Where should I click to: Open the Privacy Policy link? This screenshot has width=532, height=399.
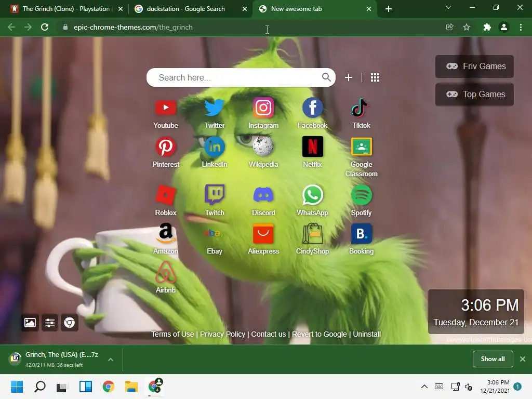(x=222, y=334)
